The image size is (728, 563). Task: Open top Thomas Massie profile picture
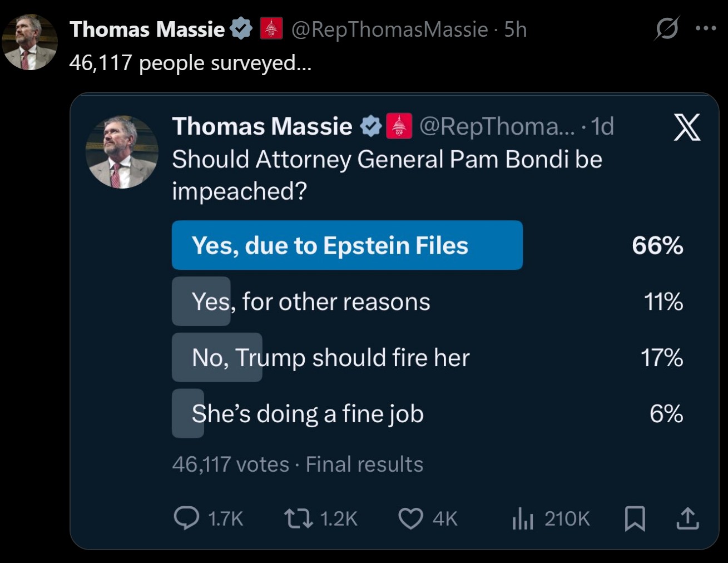click(29, 42)
